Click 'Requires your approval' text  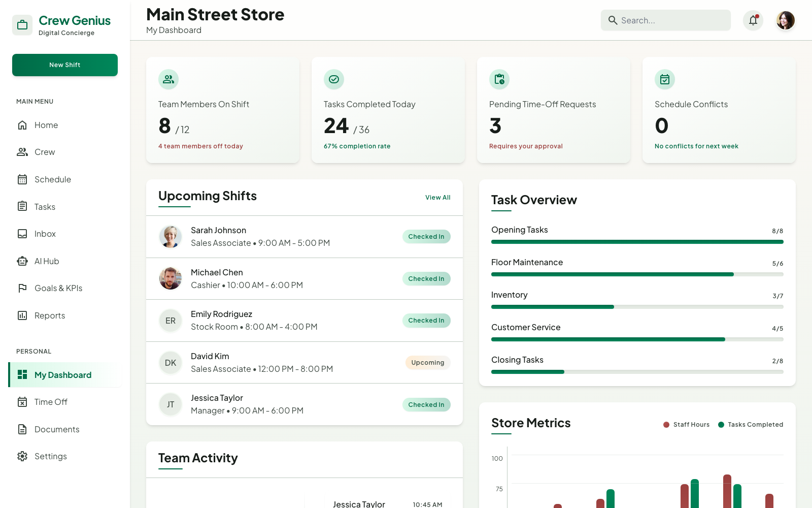tap(526, 146)
